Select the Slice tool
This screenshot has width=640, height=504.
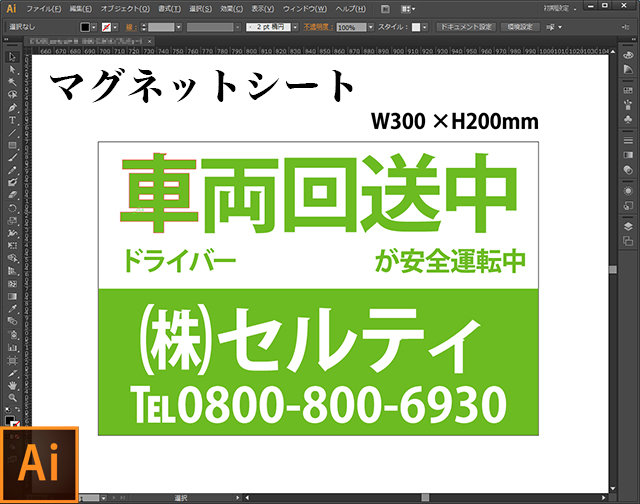tap(12, 373)
